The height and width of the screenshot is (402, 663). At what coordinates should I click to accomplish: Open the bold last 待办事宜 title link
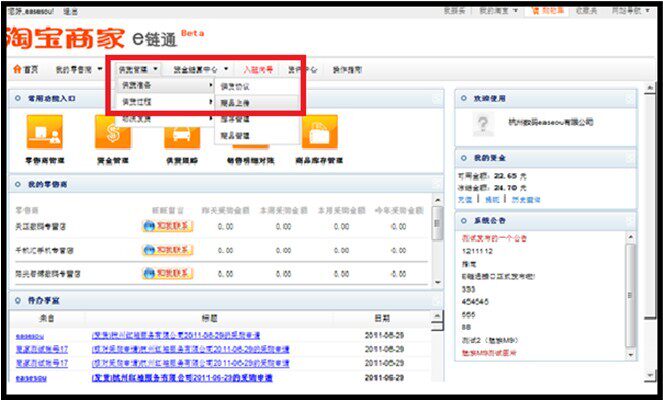point(182,377)
